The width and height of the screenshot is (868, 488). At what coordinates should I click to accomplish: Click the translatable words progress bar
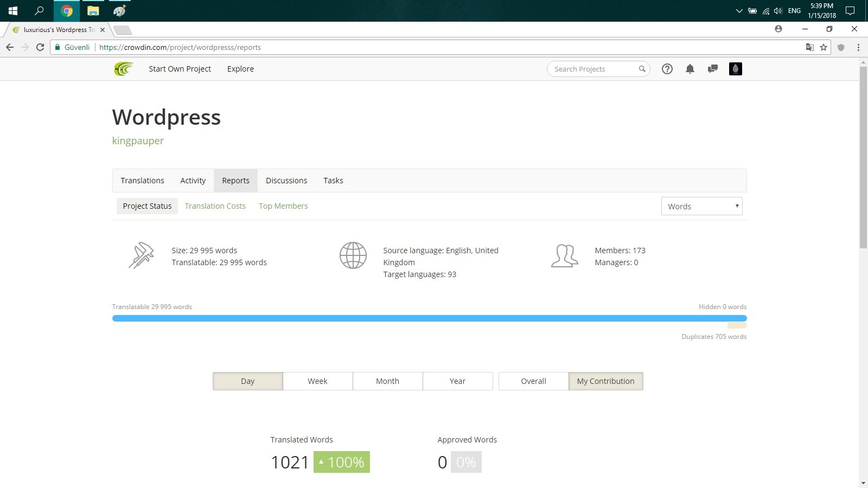429,318
